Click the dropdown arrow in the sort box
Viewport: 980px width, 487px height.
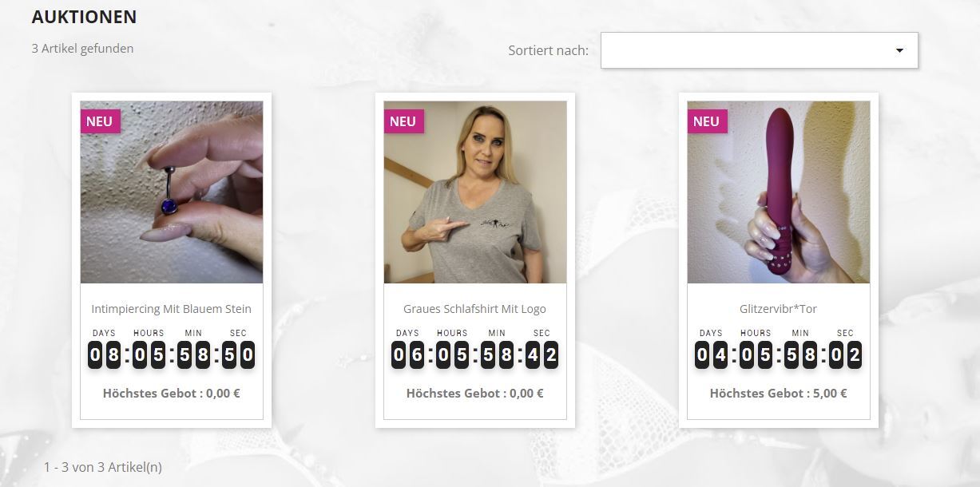point(899,50)
